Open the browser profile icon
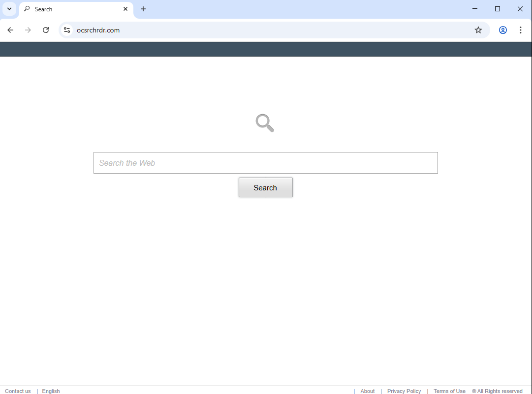 click(x=502, y=30)
